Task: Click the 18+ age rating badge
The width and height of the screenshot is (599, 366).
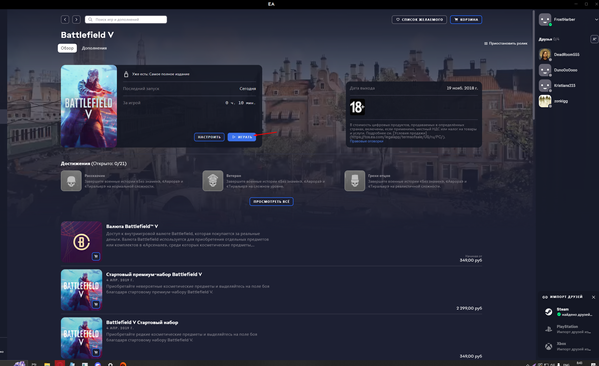Action: tap(357, 107)
